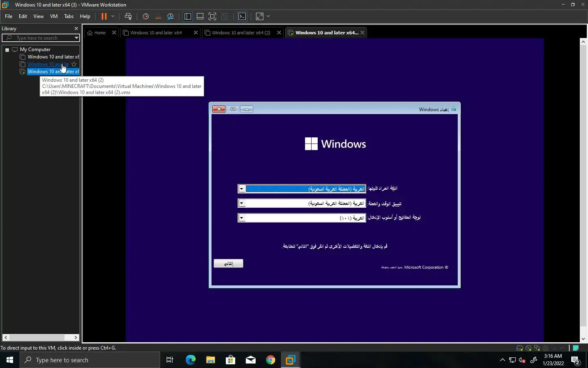Screen dimensions: 588x368
Task: Open the Windows Start menu
Action: pos(10,360)
